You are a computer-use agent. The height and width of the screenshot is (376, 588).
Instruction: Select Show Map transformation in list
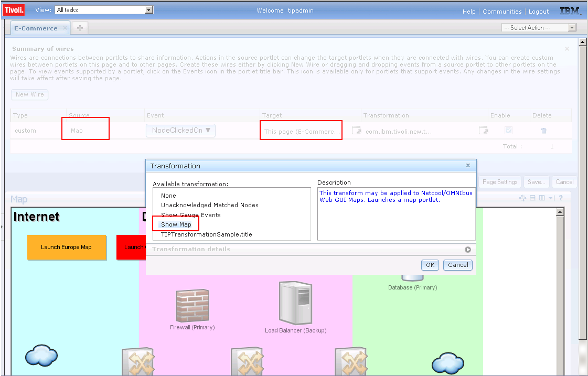176,224
